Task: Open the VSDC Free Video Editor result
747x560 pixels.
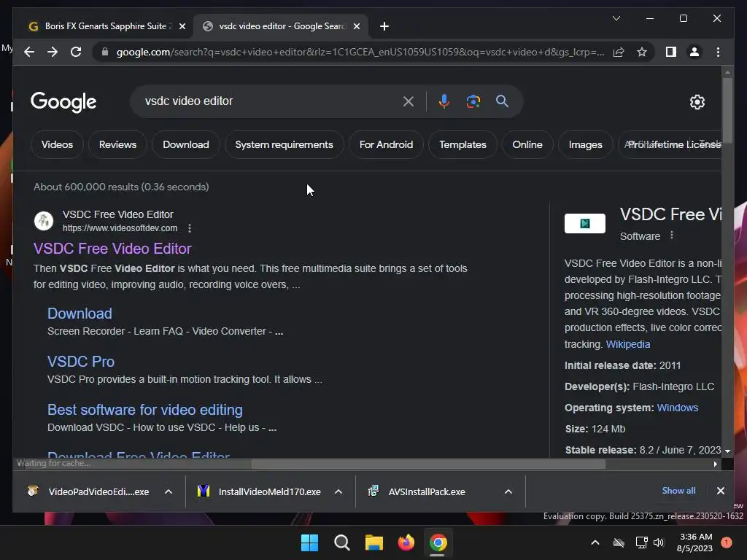Action: [112, 249]
